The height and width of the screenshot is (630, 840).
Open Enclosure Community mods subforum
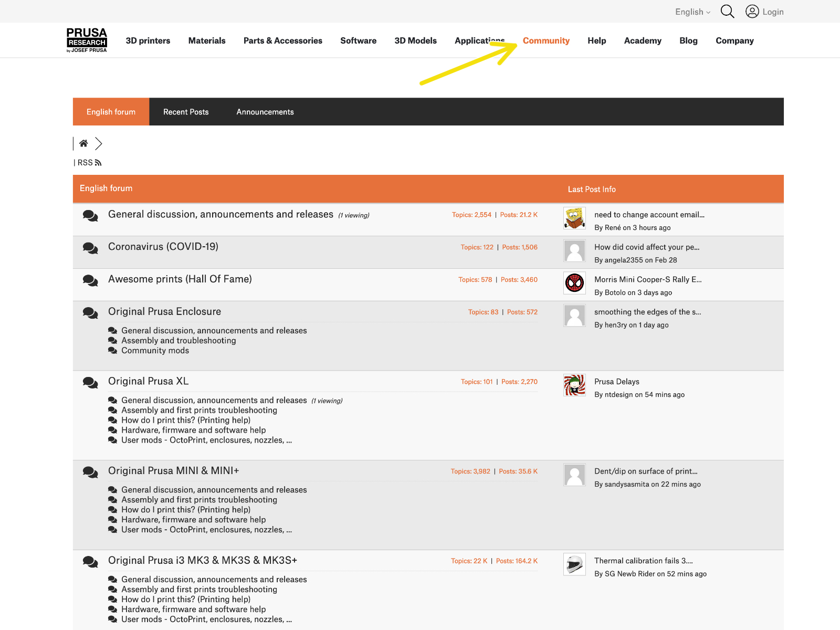[155, 351]
